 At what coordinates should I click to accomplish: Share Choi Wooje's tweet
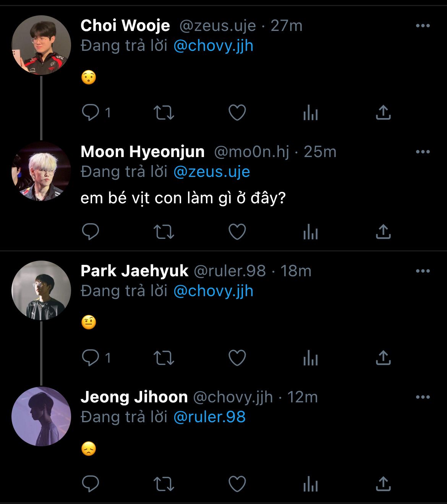(383, 113)
